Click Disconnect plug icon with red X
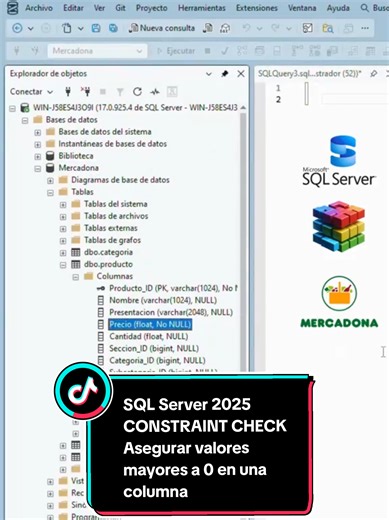The height and width of the screenshot is (520, 389). coord(86,91)
